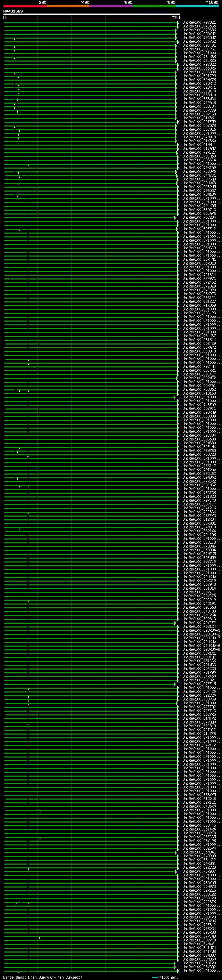Select the UniRef100_A7NWJ8 entry
The height and width of the screenshot is (980, 222).
199,137
